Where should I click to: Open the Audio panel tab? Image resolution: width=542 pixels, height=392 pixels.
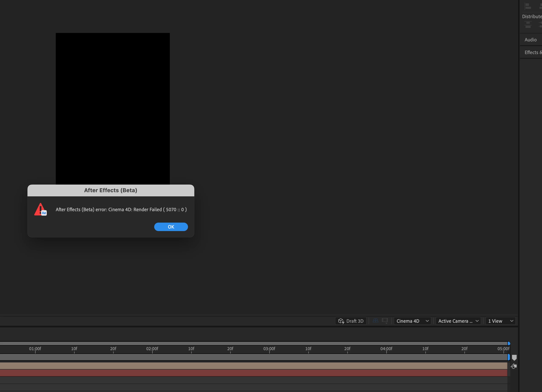[530, 40]
